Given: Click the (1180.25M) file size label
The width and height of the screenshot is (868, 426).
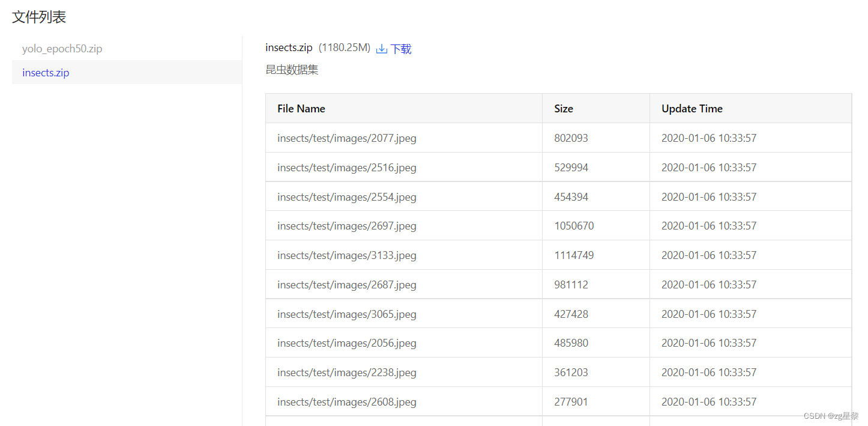Looking at the screenshot, I should 345,47.
